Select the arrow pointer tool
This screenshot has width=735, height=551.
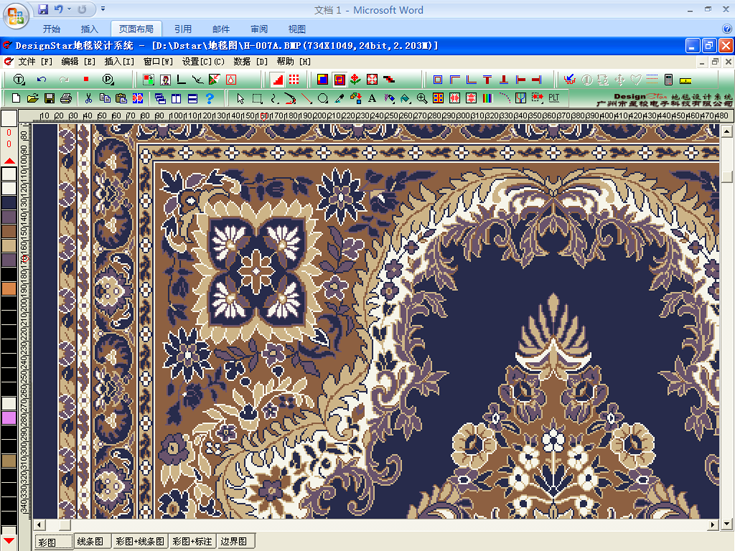pos(240,98)
